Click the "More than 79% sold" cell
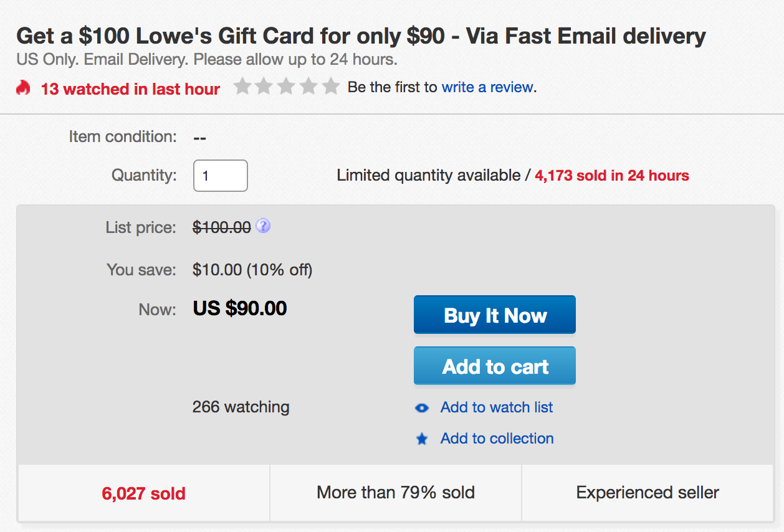This screenshot has width=784, height=532. pyautogui.click(x=396, y=493)
